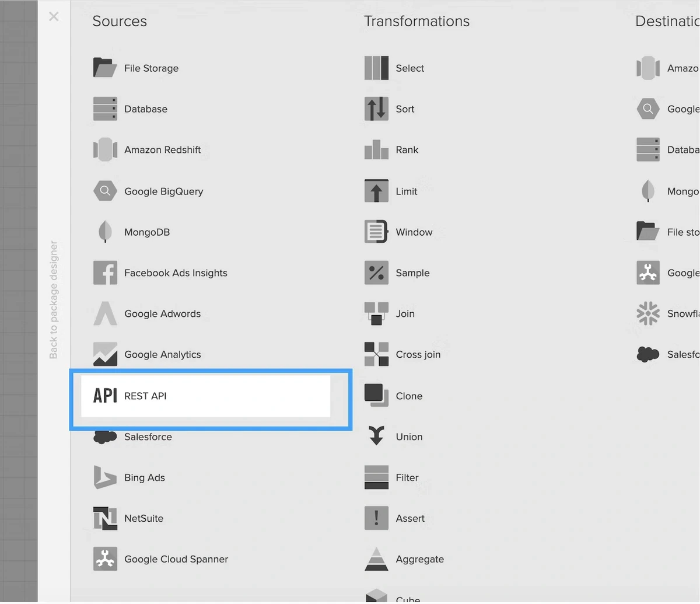The image size is (700, 604).
Task: Click the Rank transformation bars icon
Action: [x=376, y=149]
